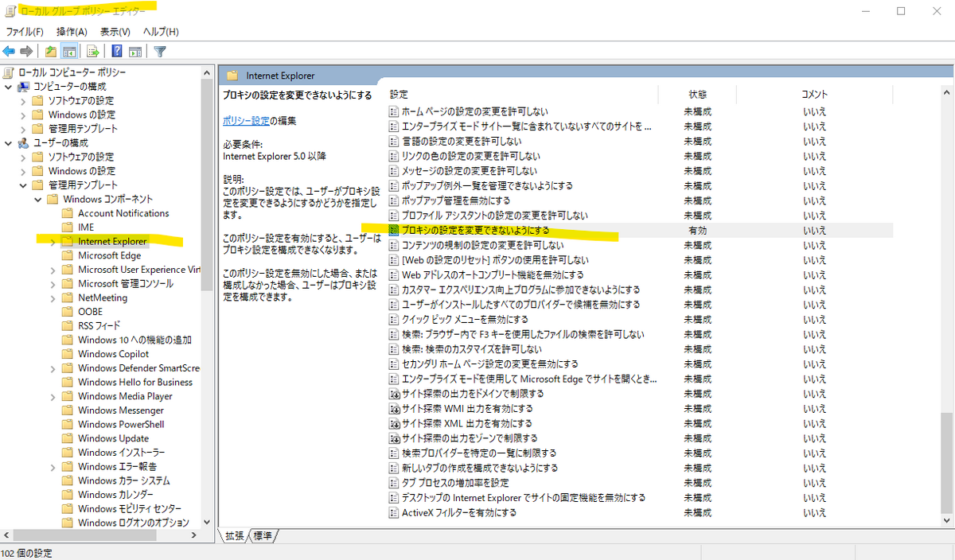The height and width of the screenshot is (560, 955).
Task: Expand the Windows Media Player node
Action: (x=53, y=396)
